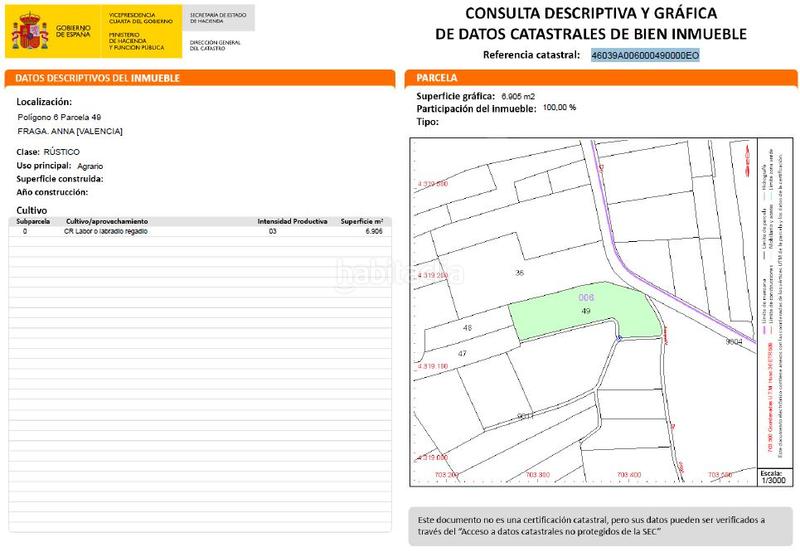800x551 pixels.
Task: Click parcel 48 on the map
Action: pos(467,328)
